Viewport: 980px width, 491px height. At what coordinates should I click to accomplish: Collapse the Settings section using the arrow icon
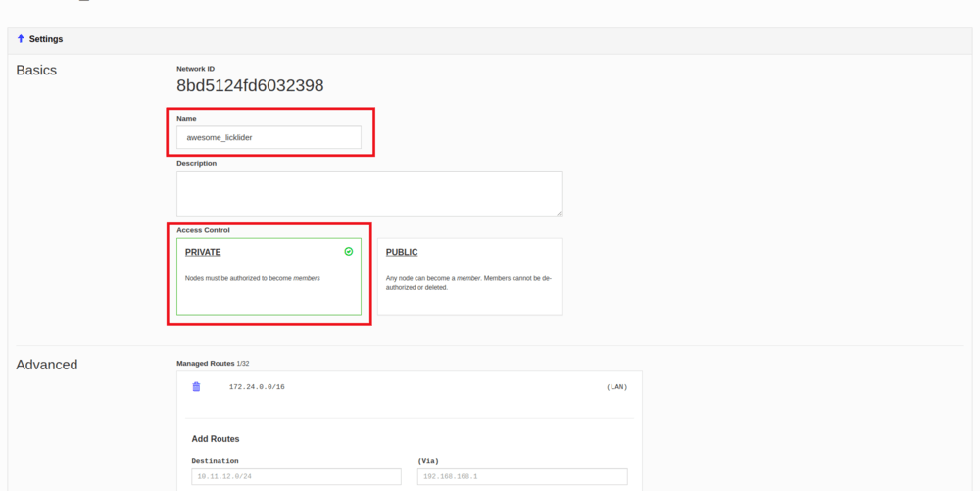[x=21, y=39]
